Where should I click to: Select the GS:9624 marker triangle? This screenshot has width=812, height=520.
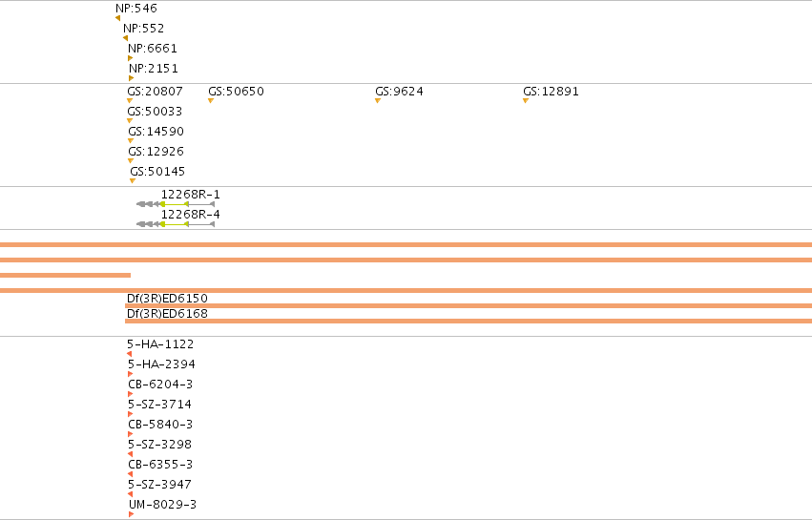(378, 101)
